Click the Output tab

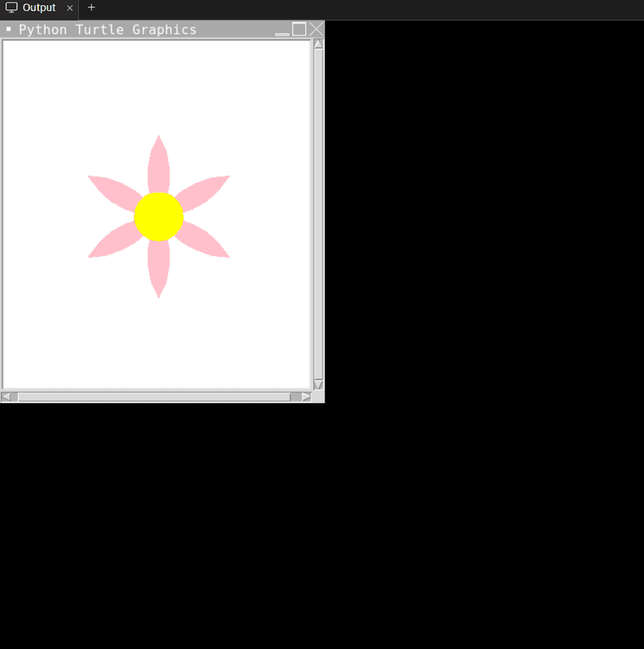pyautogui.click(x=39, y=8)
